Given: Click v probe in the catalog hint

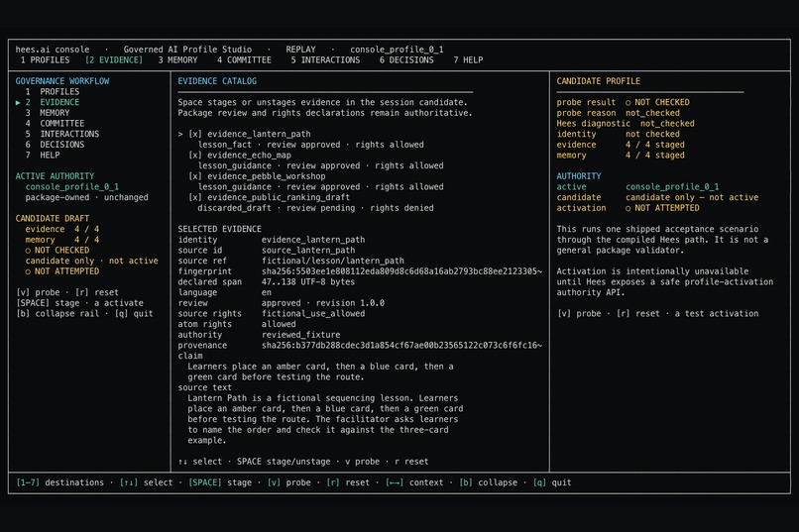Looking at the screenshot, I should [362, 462].
